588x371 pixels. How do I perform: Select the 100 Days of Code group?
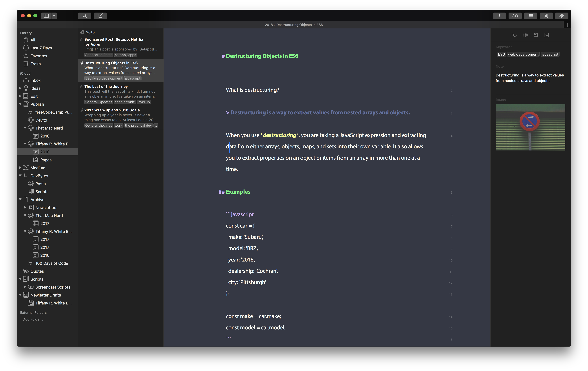click(x=47, y=263)
